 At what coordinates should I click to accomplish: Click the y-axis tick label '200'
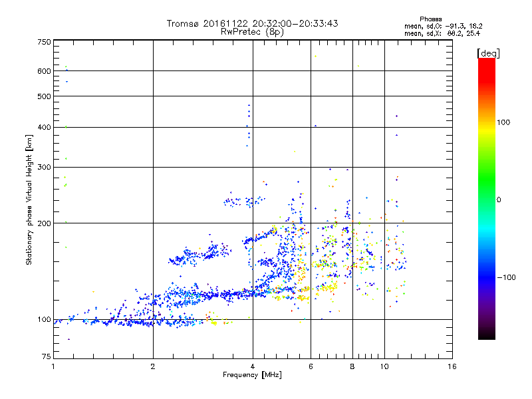[44, 223]
